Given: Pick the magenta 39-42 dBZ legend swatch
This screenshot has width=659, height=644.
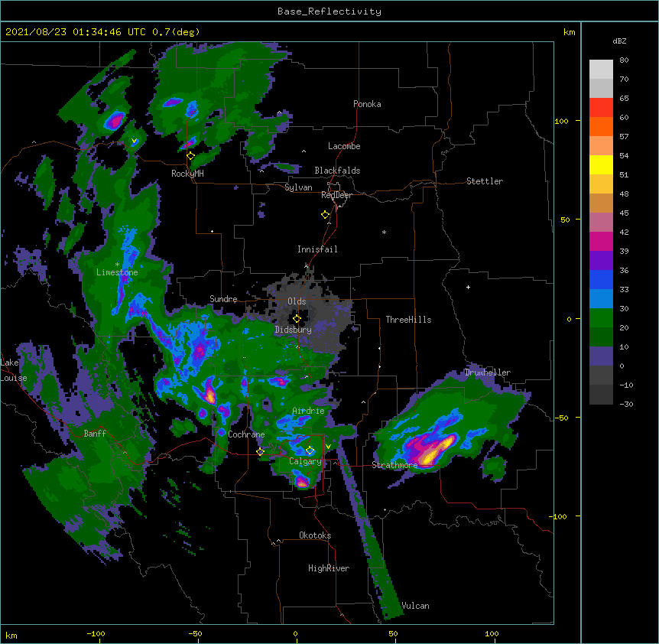Looking at the screenshot, I should click(x=601, y=242).
